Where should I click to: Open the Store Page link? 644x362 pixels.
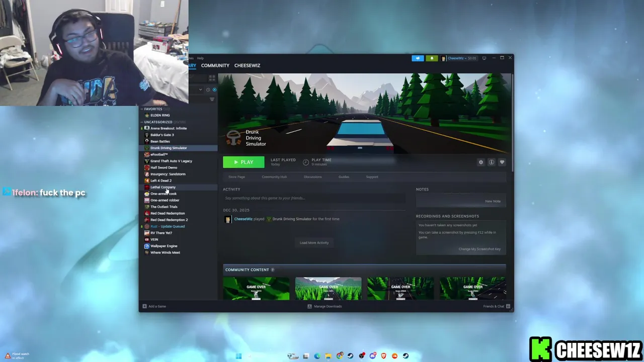click(x=236, y=177)
